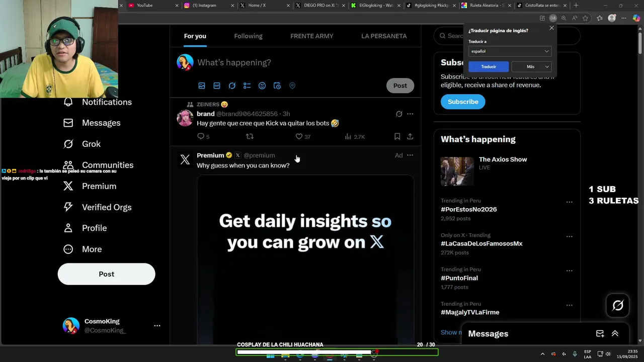The image size is (644, 362).
Task: Open the Edge Copilot icon
Action: [x=636, y=18]
